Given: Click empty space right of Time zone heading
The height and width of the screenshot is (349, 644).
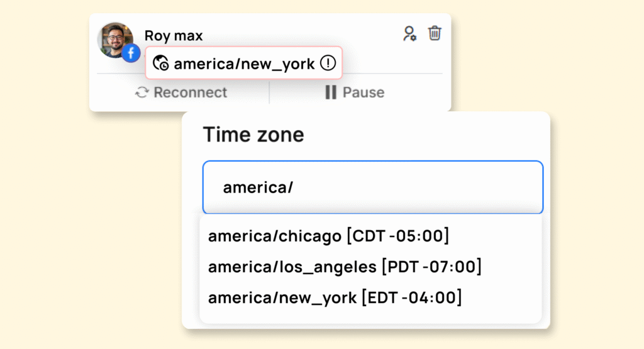Looking at the screenshot, I should pos(428,134).
